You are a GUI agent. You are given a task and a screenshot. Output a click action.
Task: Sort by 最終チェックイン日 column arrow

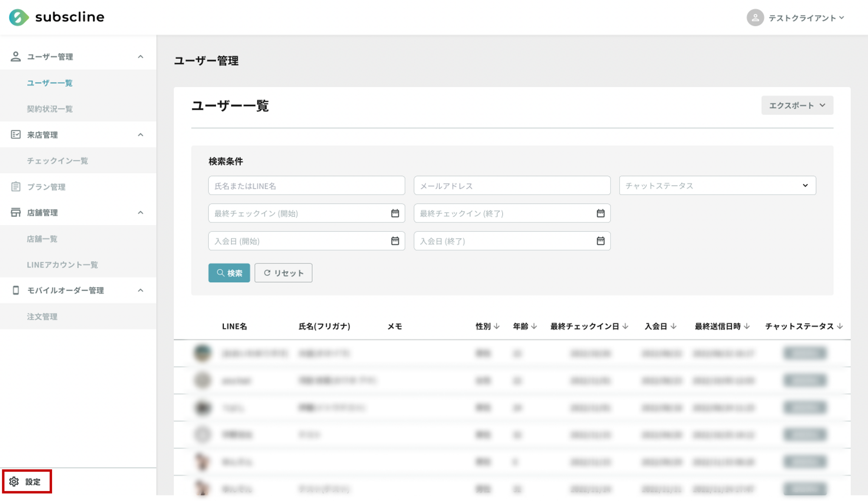click(x=625, y=326)
